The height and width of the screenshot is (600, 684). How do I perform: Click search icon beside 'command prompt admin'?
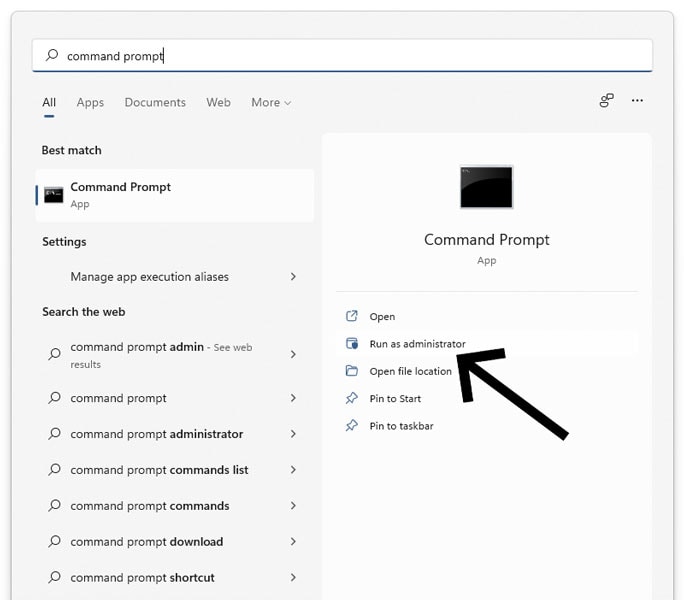coord(55,353)
